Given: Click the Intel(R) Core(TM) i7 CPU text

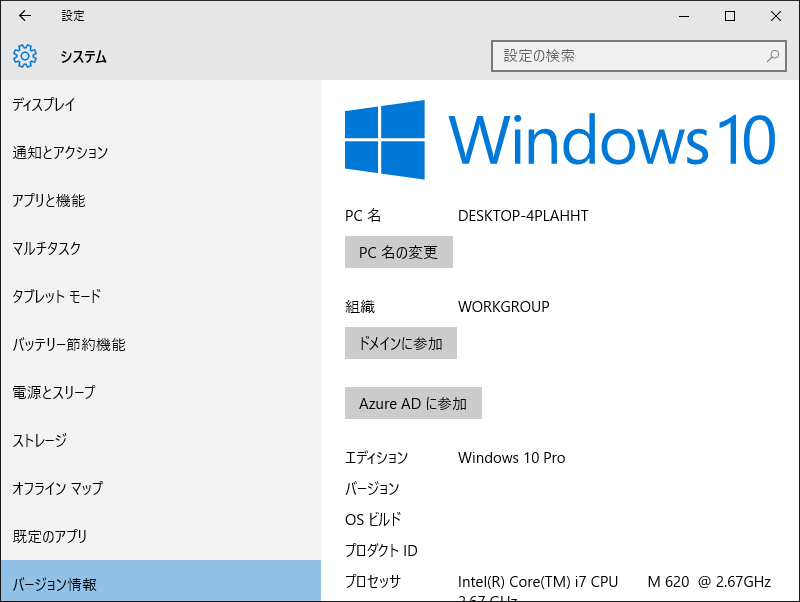Looking at the screenshot, I should [538, 582].
